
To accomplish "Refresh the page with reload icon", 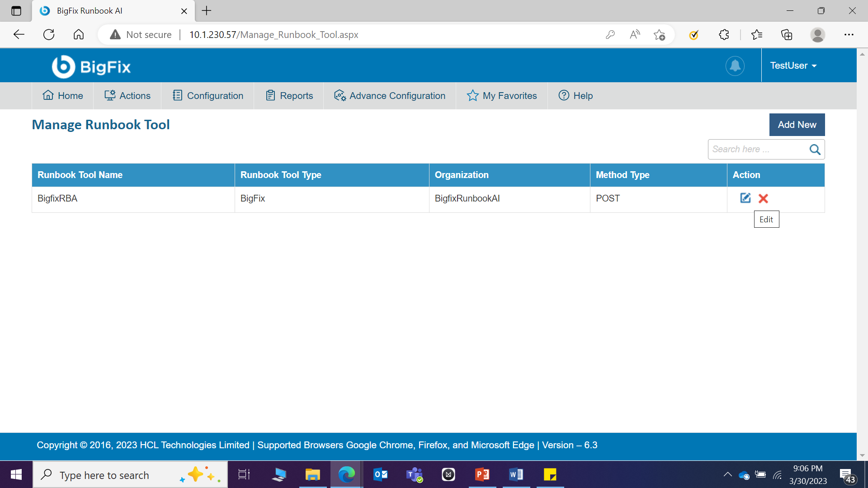I will pyautogui.click(x=49, y=35).
